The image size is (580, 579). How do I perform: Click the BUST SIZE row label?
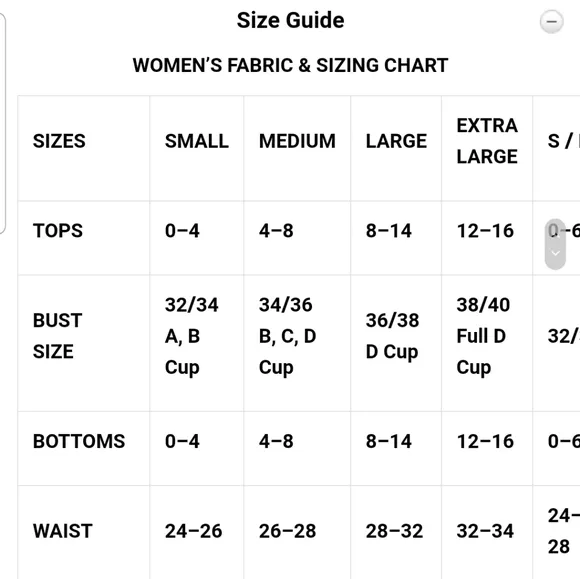pos(84,343)
